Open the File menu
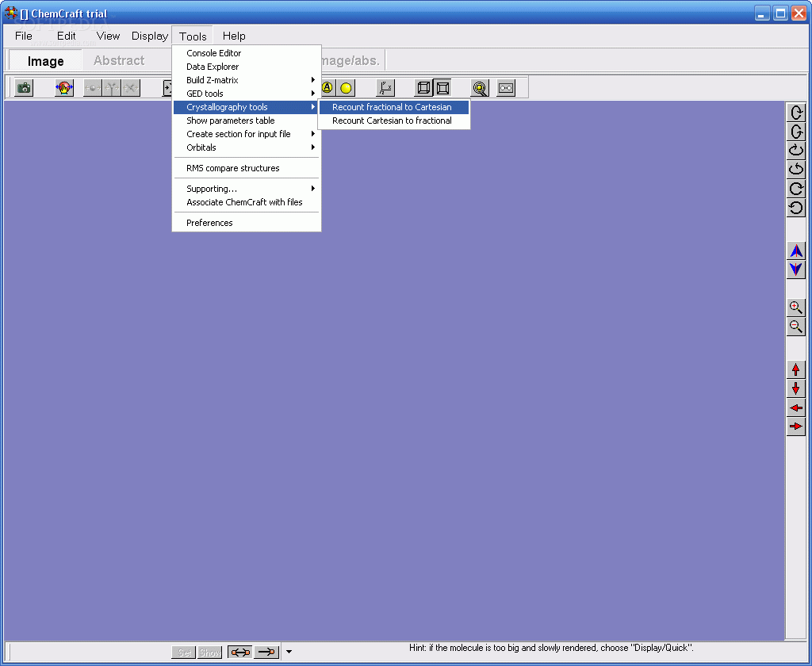The width and height of the screenshot is (812, 666). 23,36
